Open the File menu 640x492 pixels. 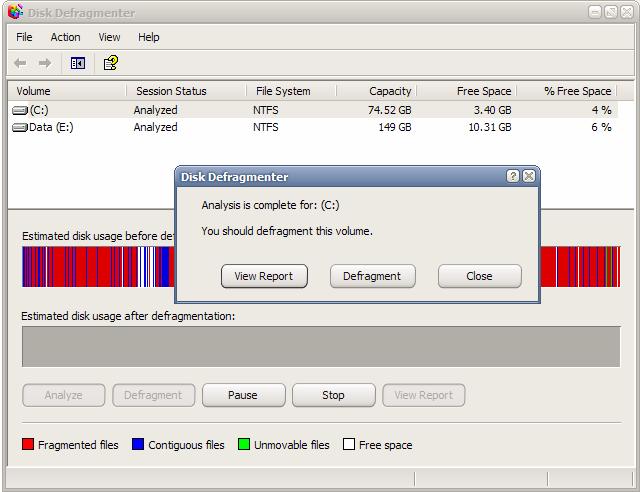[24, 37]
